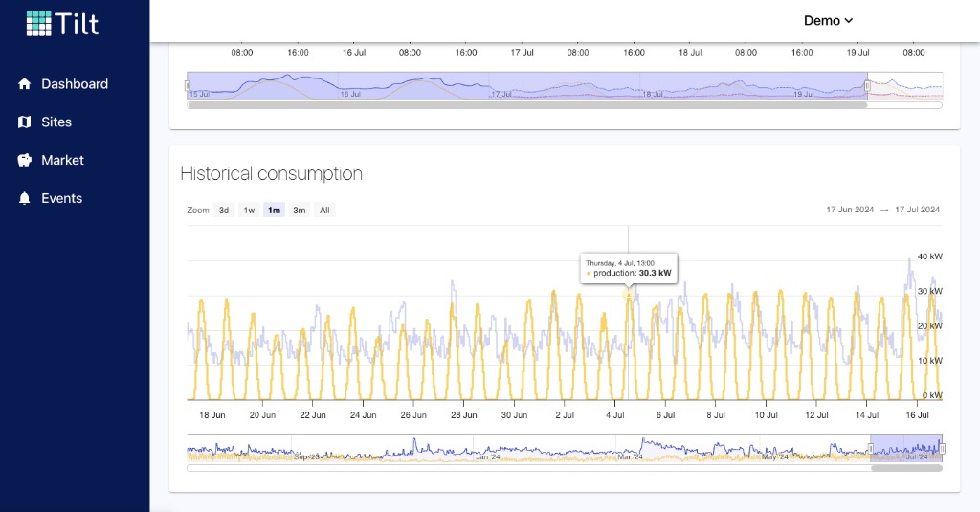
Task: Click the Tilt logo in the sidebar
Action: pos(62,24)
